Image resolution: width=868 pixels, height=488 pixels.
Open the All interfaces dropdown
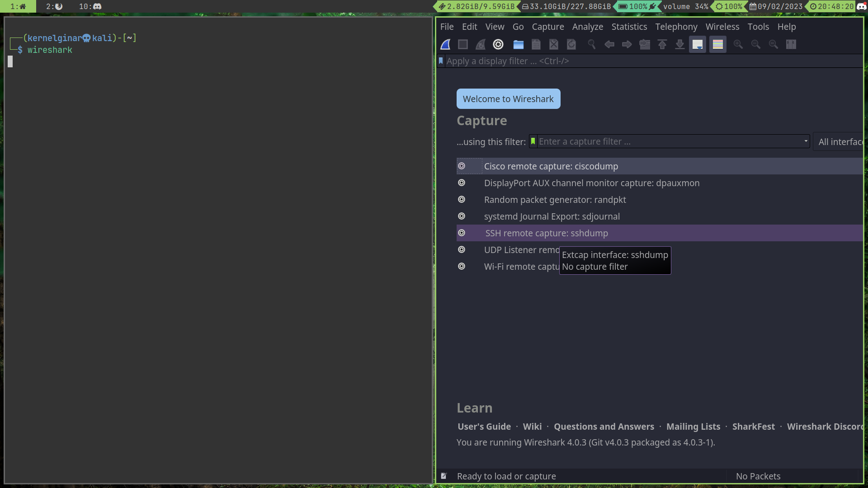(840, 142)
